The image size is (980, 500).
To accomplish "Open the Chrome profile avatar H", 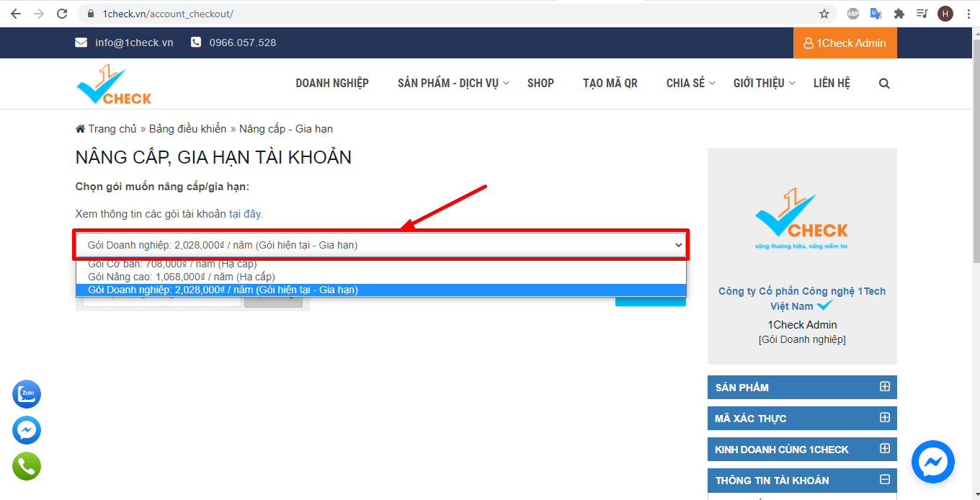I will (x=945, y=14).
